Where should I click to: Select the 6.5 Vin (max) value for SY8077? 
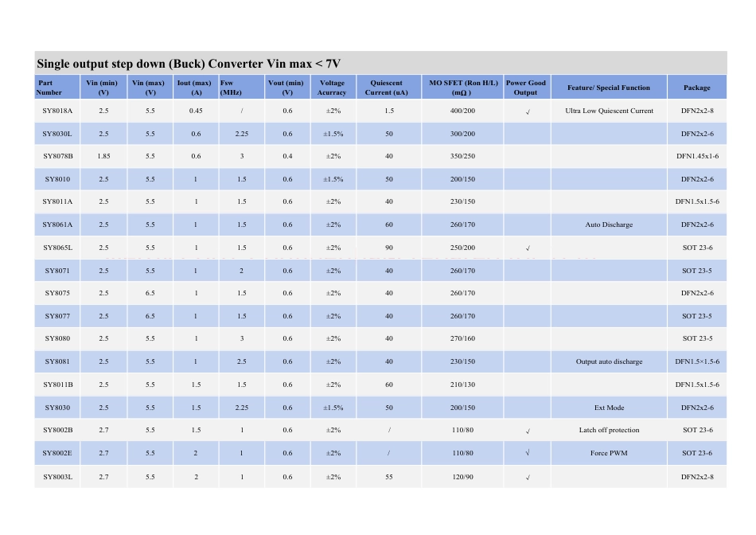tap(150, 316)
